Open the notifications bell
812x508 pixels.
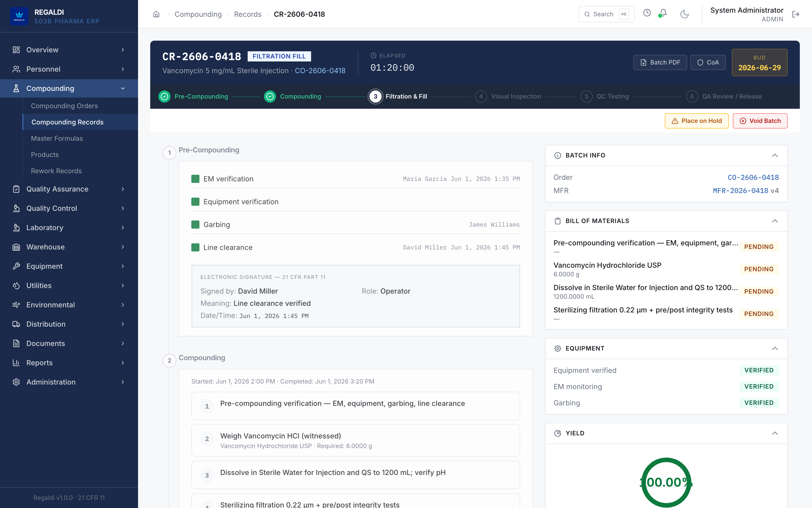click(x=663, y=13)
